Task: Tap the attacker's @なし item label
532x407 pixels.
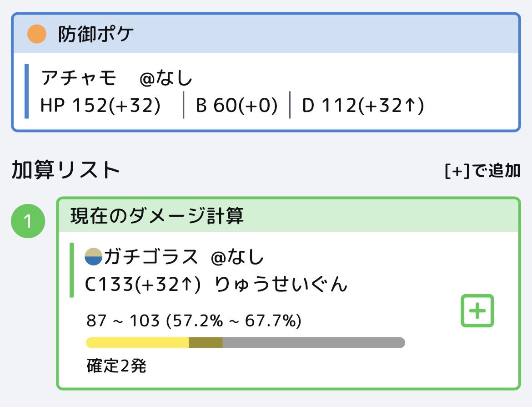Action: tap(237, 258)
